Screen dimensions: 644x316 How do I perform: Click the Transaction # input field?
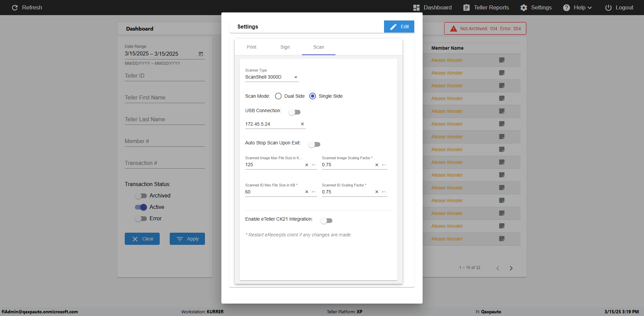point(165,163)
